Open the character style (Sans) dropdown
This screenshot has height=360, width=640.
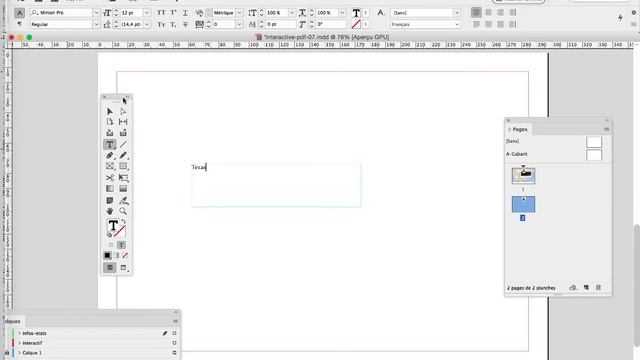click(456, 13)
